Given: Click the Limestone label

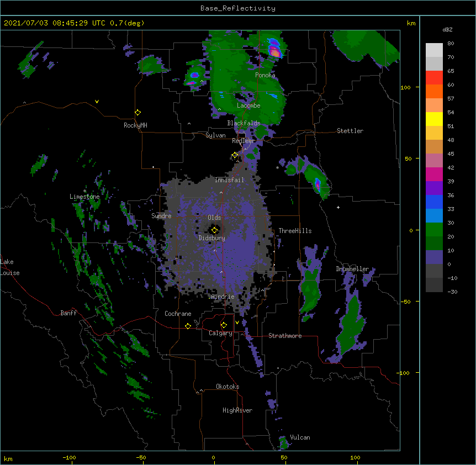Looking at the screenshot, I should [x=84, y=197].
